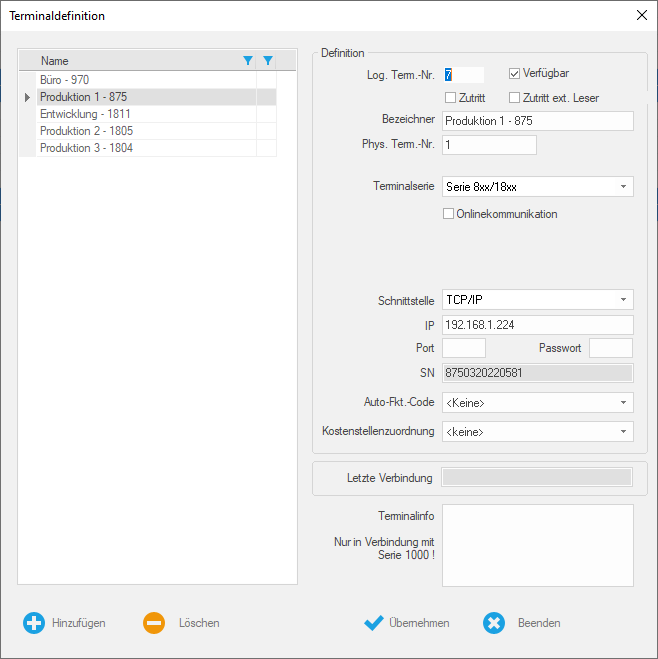Open the second filter icon in list header
The image size is (658, 659).
267,61
